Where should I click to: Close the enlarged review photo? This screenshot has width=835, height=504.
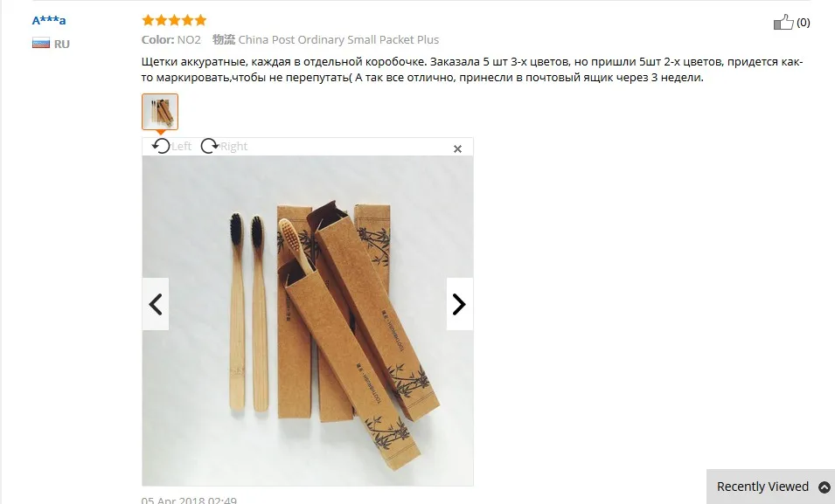(x=457, y=149)
